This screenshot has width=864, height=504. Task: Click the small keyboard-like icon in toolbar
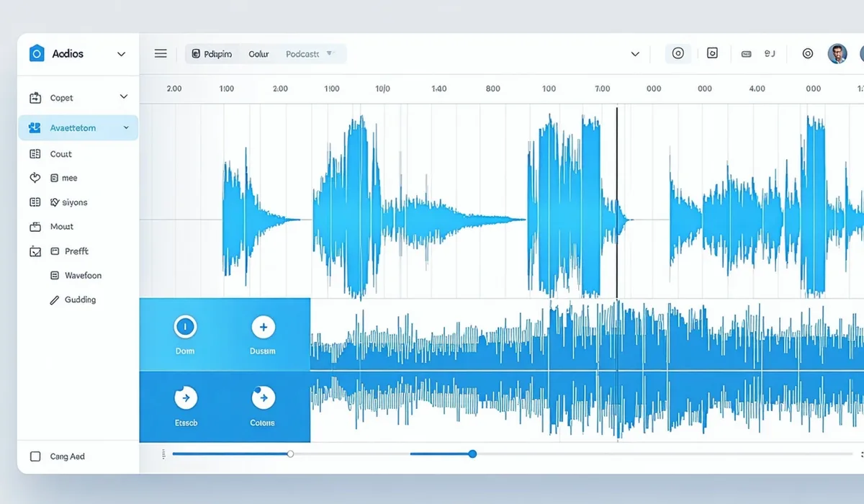[746, 54]
